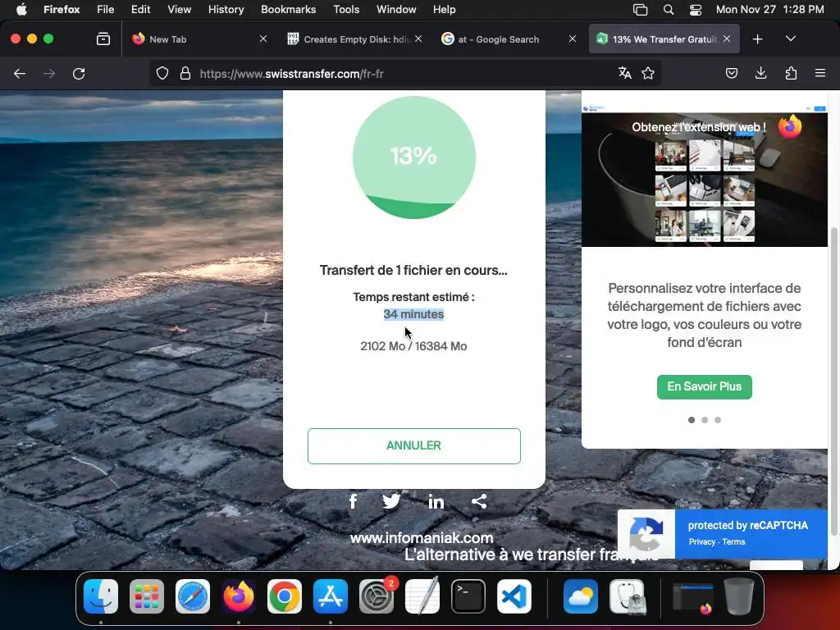Open reCAPTCHA Privacy link
This screenshot has width=840, height=630.
pyautogui.click(x=702, y=541)
